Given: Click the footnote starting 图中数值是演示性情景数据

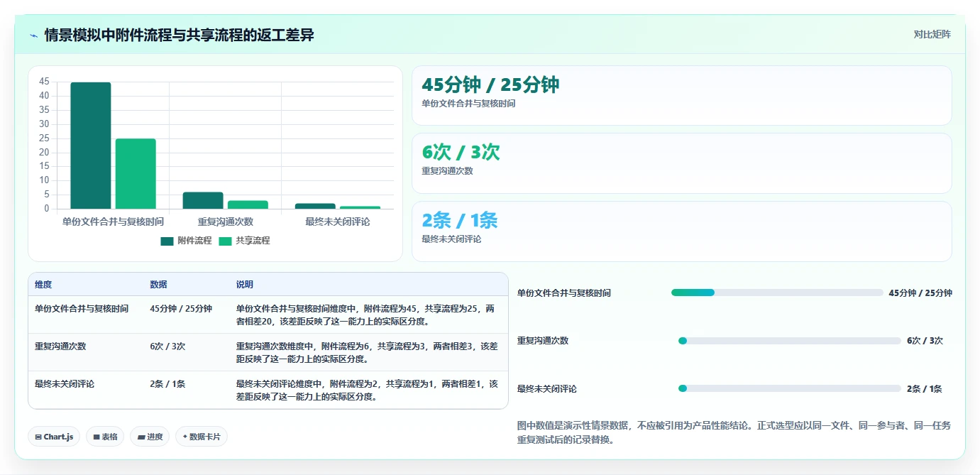Looking at the screenshot, I should pos(734,432).
